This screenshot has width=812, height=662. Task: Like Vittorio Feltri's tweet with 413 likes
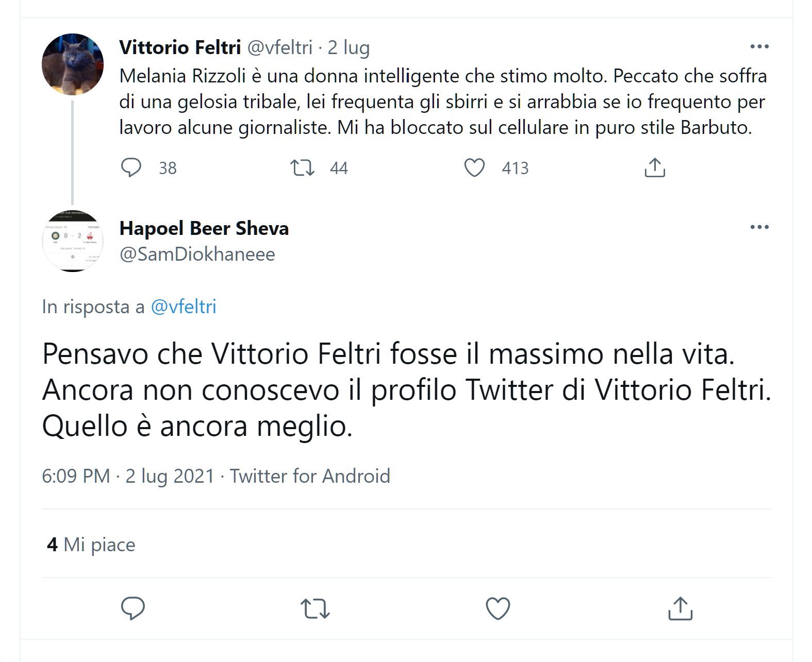[474, 168]
